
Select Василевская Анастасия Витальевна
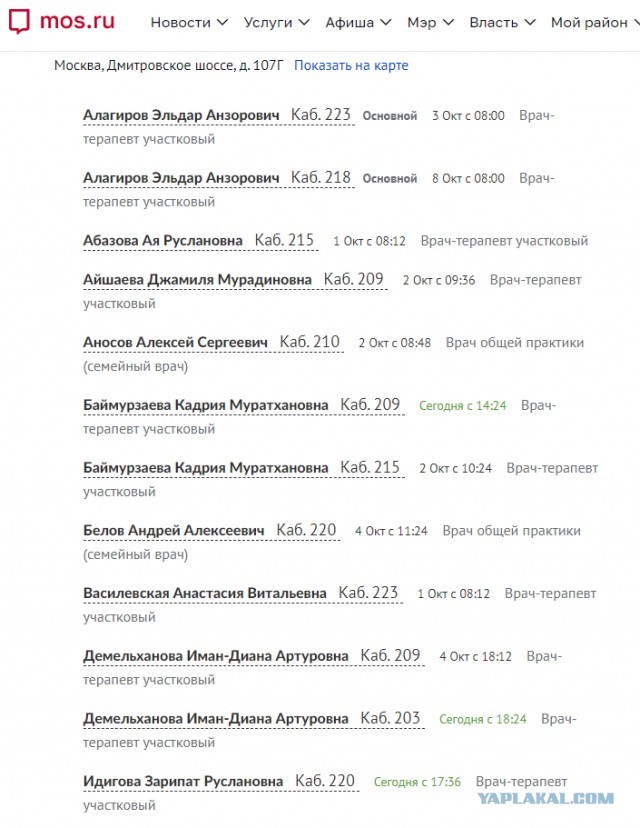click(x=204, y=594)
